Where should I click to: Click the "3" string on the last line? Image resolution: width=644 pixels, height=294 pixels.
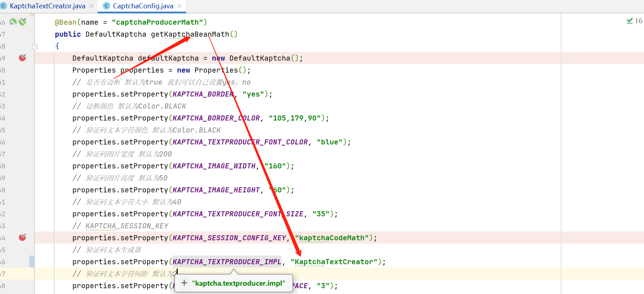coord(323,286)
